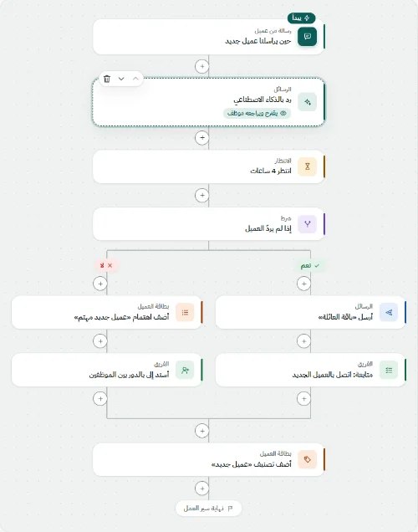Move the AI reply step down with the chevron
This screenshot has width=418, height=532.
121,79
